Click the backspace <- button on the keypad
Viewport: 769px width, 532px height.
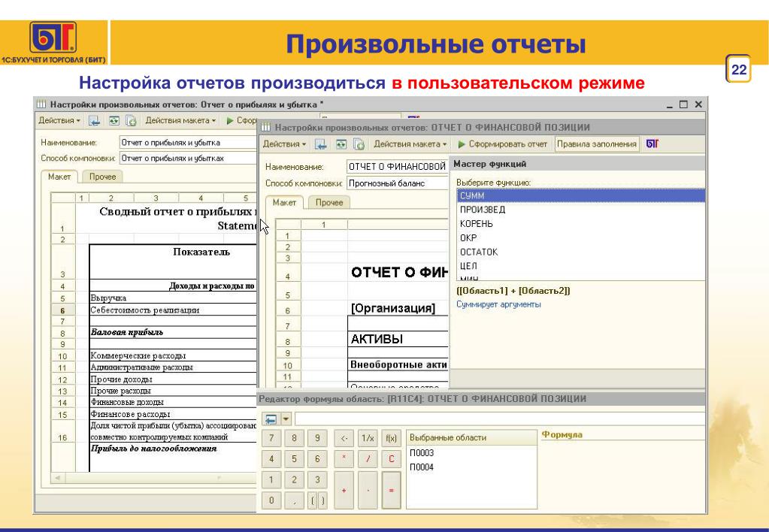pyautogui.click(x=344, y=438)
